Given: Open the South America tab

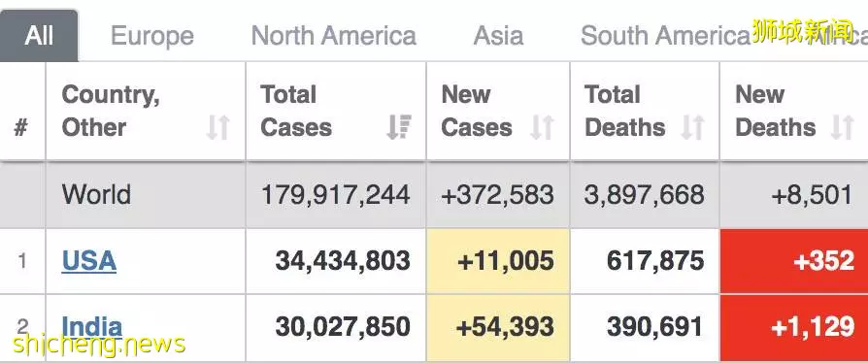Looking at the screenshot, I should (665, 36).
